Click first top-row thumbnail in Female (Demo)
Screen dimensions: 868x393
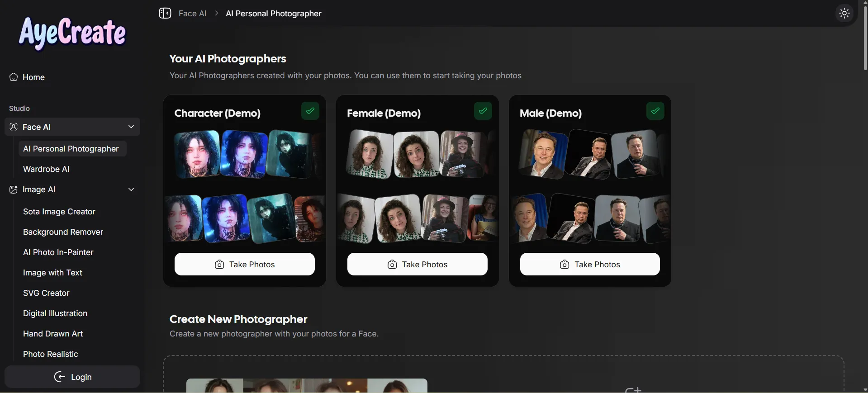coord(370,154)
